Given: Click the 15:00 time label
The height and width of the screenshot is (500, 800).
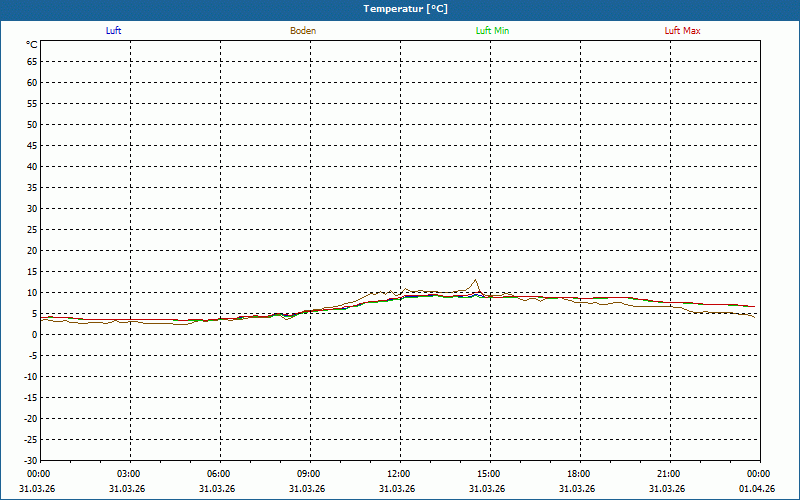Looking at the screenshot, I should click(x=488, y=474).
